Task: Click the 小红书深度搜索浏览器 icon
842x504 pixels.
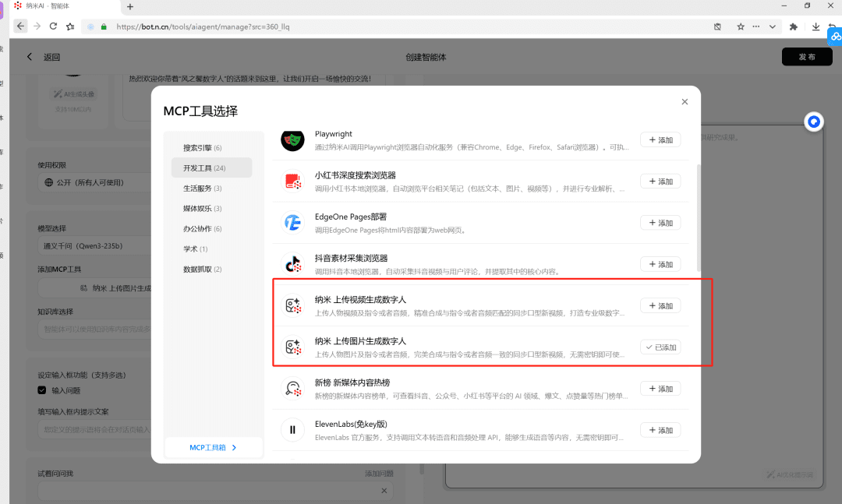Action: coord(292,182)
